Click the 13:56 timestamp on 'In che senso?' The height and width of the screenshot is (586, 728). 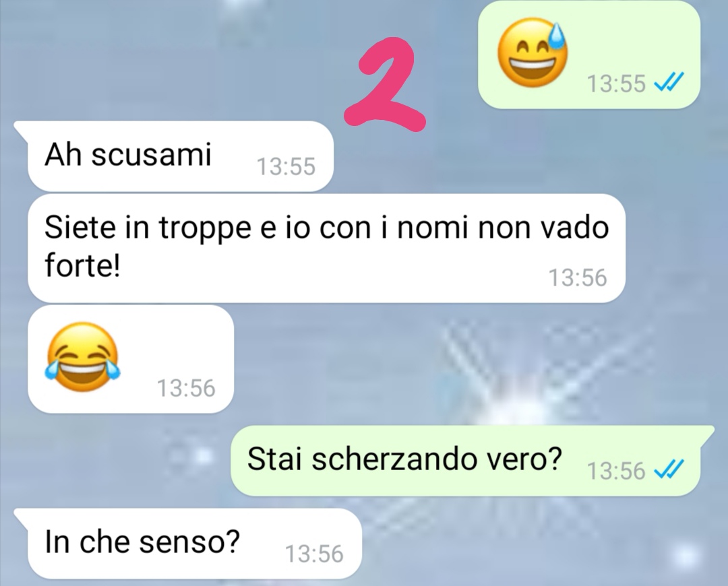314,554
